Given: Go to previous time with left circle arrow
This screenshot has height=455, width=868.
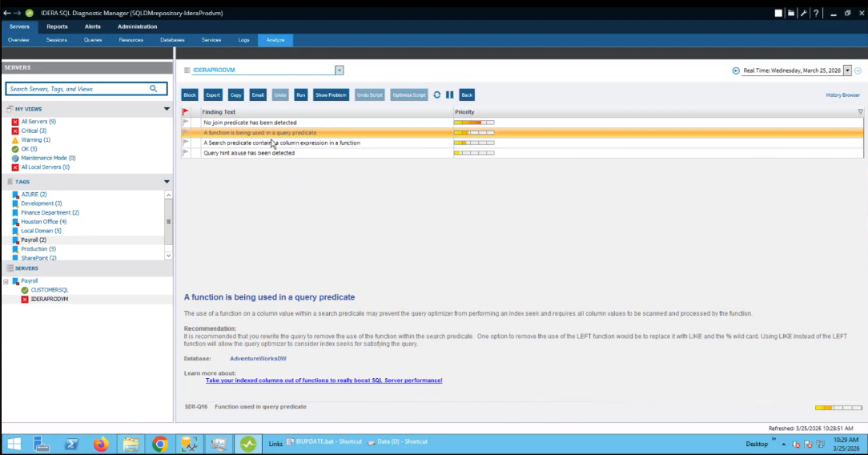Looking at the screenshot, I should (736, 70).
